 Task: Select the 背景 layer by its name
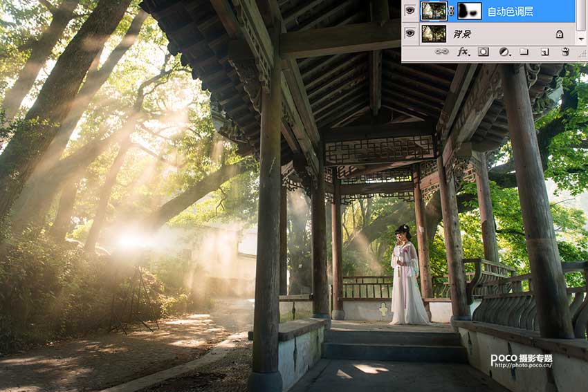(462, 34)
